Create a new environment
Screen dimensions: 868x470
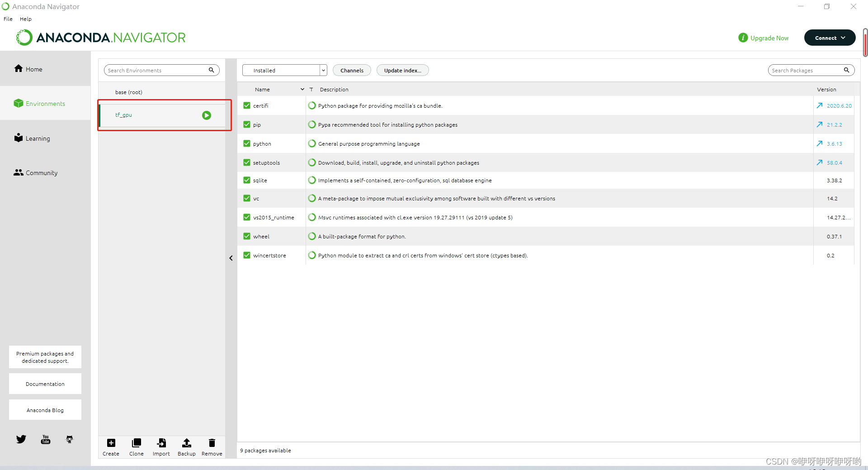tap(111, 447)
